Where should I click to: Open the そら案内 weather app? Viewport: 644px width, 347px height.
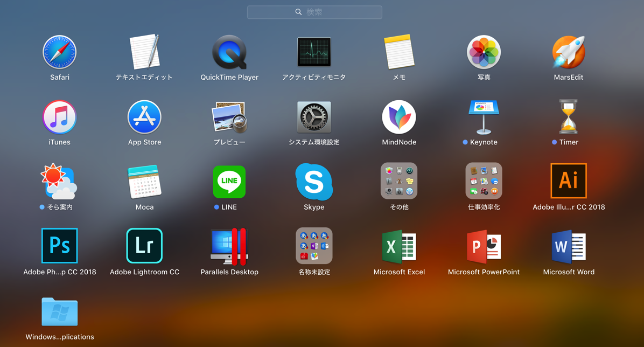point(58,181)
